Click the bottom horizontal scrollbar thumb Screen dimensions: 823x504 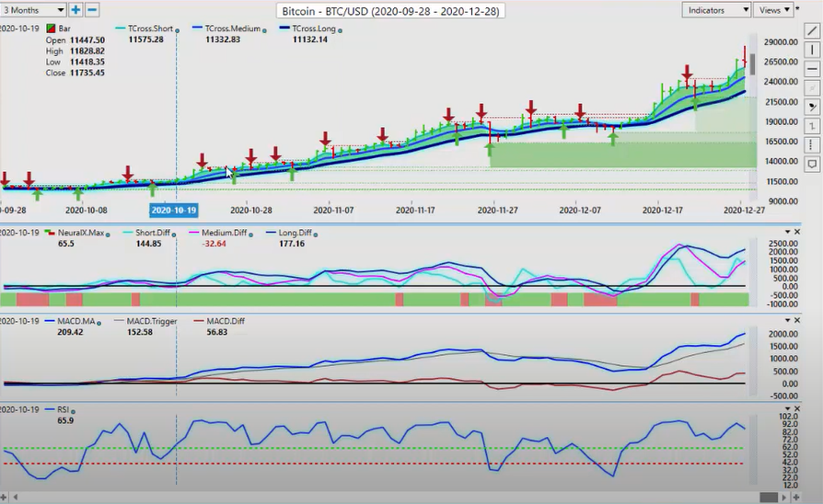pyautogui.click(x=769, y=498)
